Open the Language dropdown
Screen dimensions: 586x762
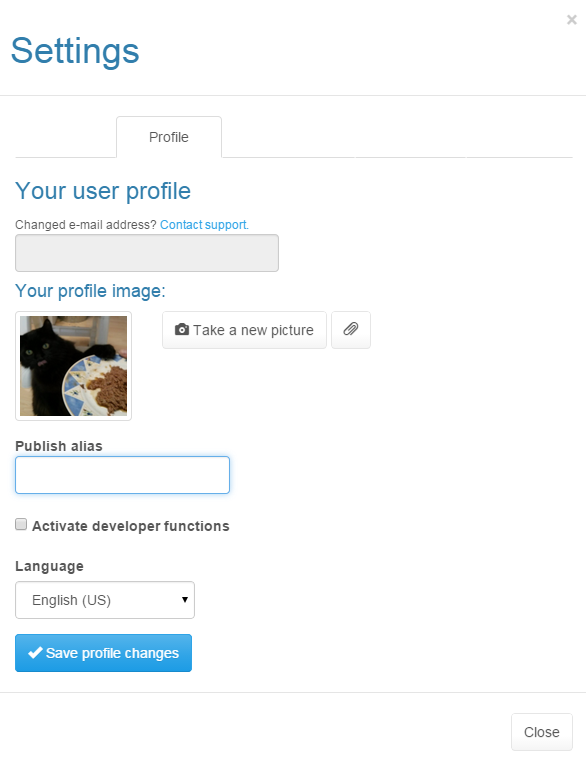(x=105, y=600)
